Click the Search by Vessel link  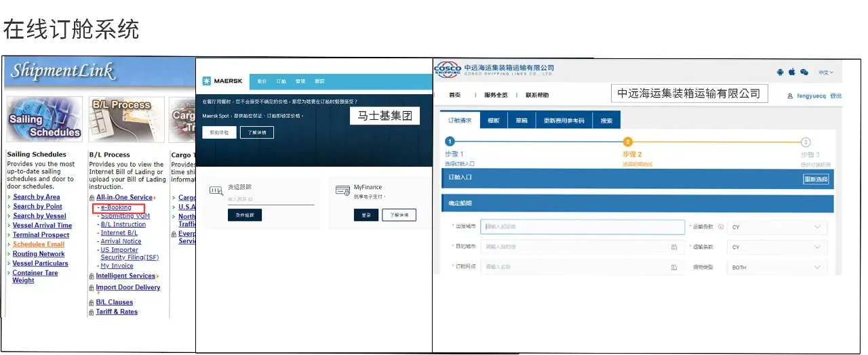pos(39,216)
